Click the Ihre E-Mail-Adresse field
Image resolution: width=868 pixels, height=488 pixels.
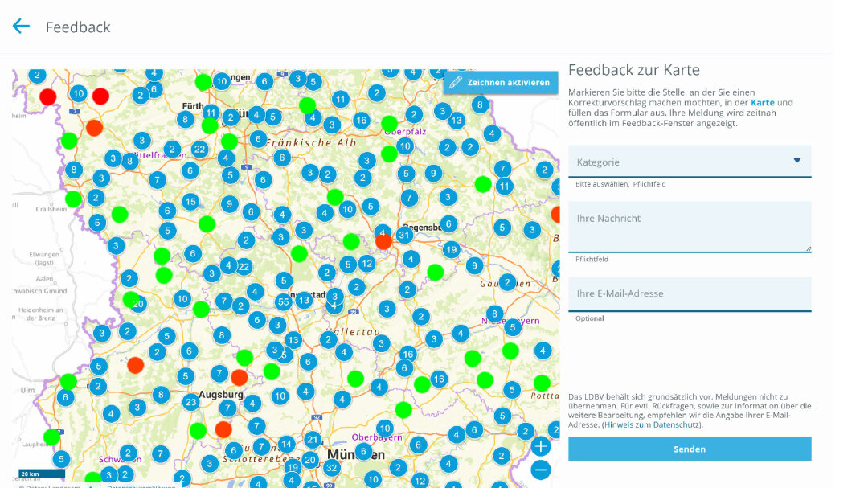point(690,294)
